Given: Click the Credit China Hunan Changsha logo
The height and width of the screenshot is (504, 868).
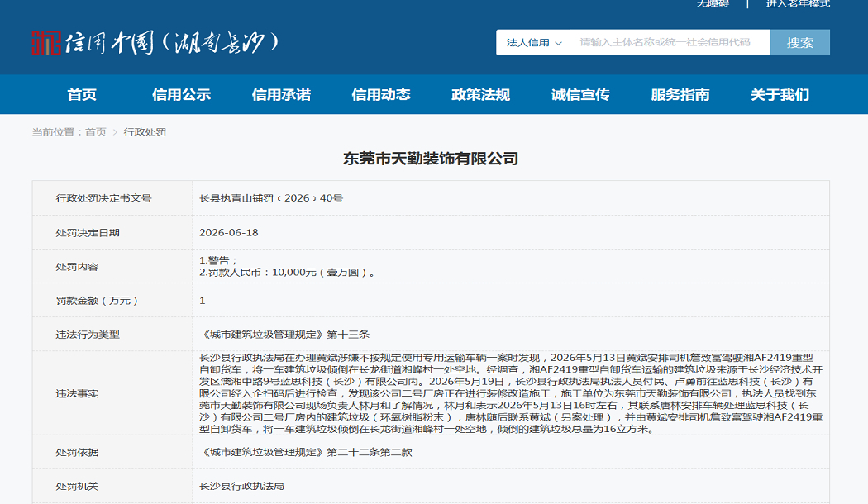Looking at the screenshot, I should click(155, 43).
